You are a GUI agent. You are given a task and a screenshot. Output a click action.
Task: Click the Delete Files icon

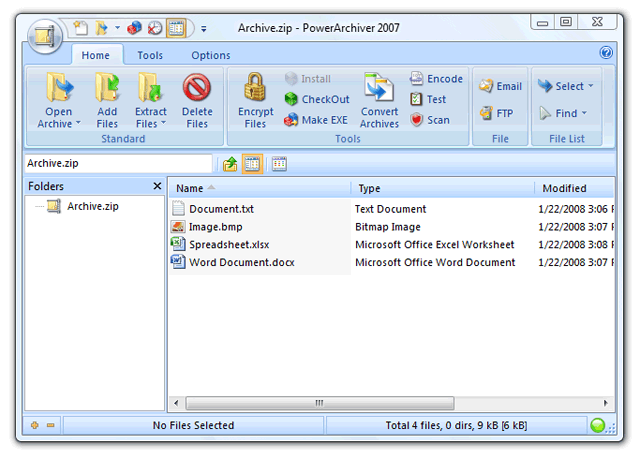point(197,88)
